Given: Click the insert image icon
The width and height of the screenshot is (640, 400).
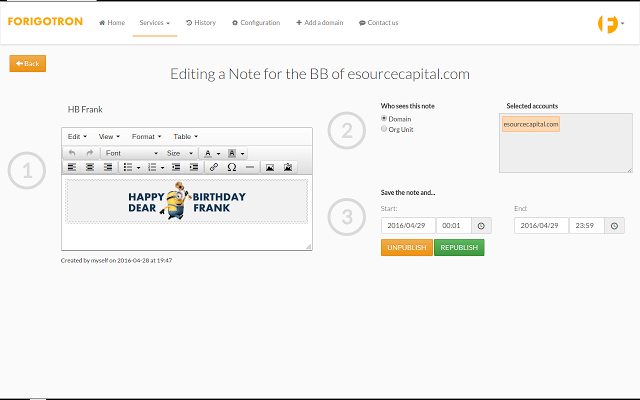Looking at the screenshot, I should click(x=269, y=167).
